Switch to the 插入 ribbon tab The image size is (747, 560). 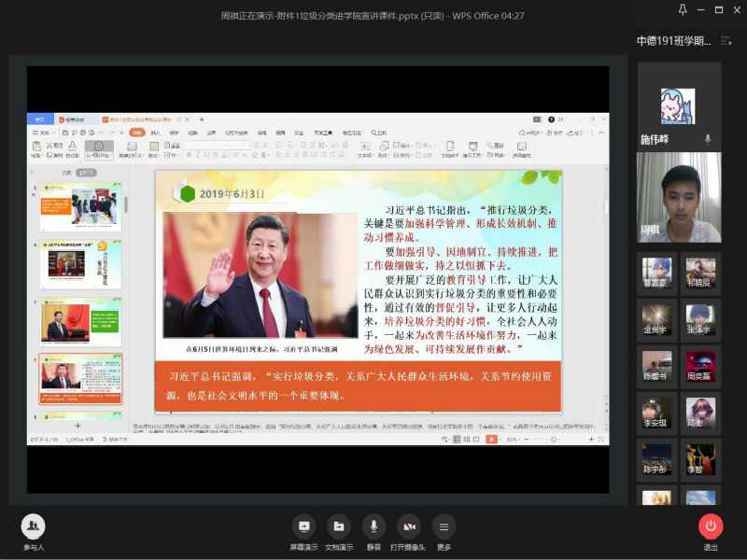click(156, 133)
